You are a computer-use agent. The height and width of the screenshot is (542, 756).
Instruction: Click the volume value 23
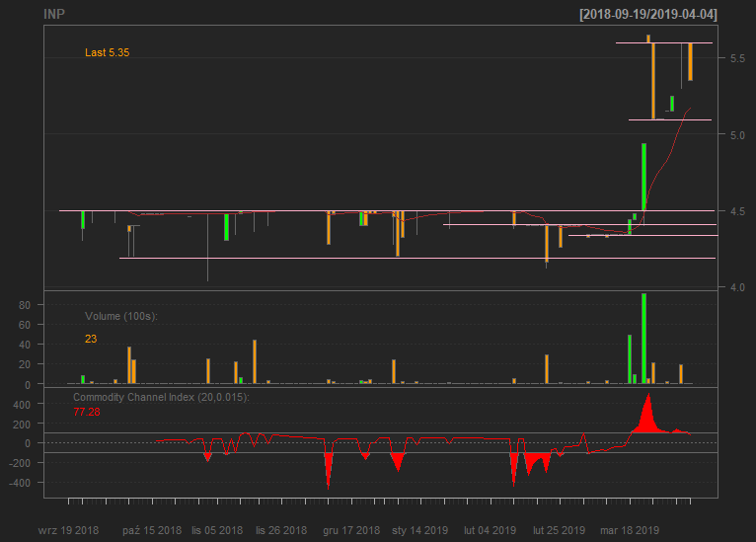point(91,339)
